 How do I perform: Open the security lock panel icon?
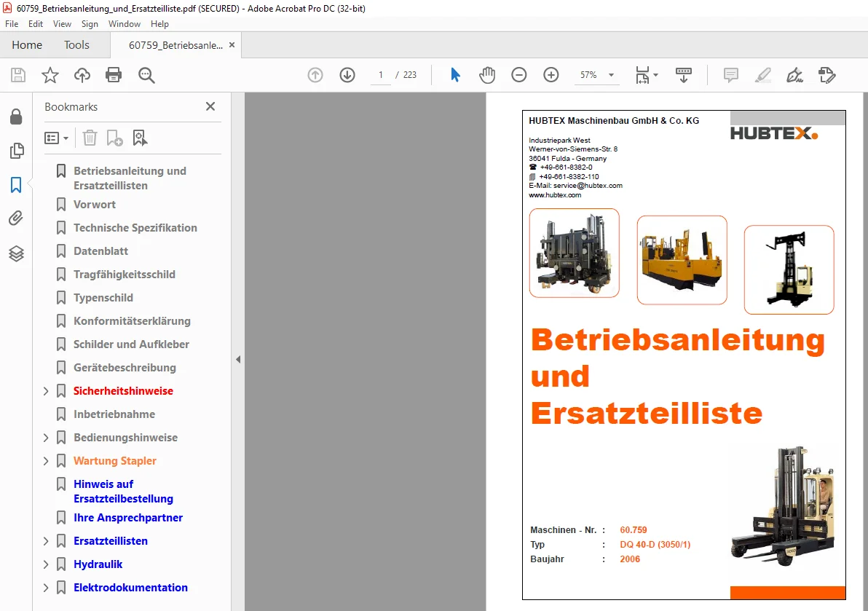[16, 117]
